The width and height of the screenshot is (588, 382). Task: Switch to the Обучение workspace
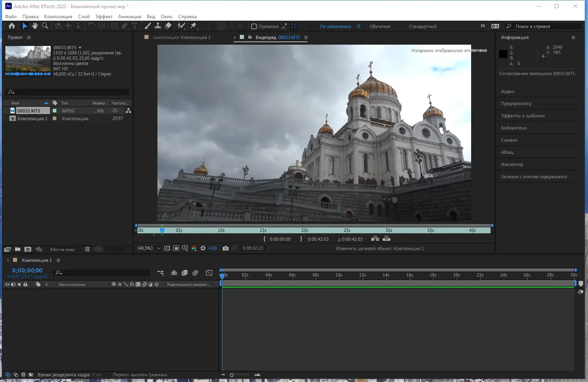(380, 26)
